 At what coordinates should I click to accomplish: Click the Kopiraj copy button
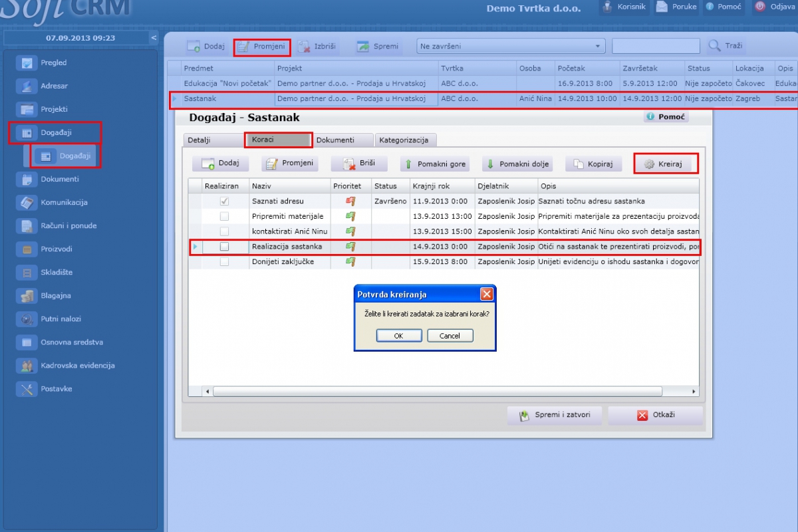593,164
